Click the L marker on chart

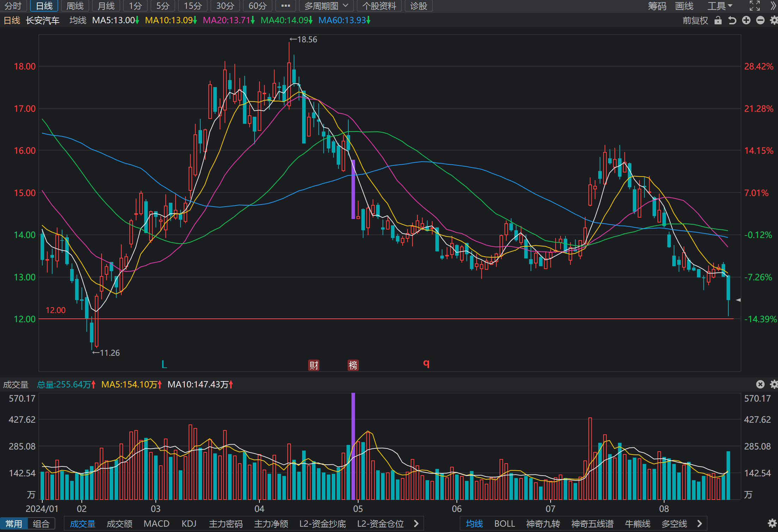click(x=164, y=365)
